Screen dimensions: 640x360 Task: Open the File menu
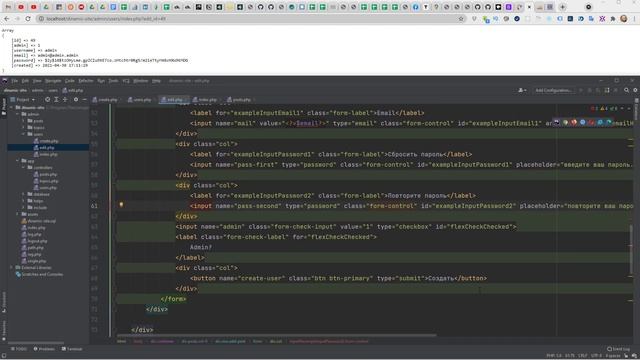click(14, 81)
